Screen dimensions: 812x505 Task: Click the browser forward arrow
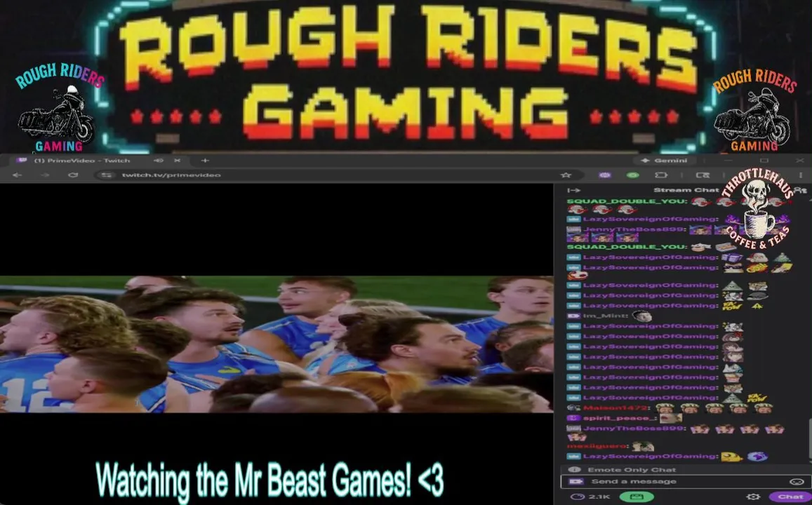pos(45,175)
